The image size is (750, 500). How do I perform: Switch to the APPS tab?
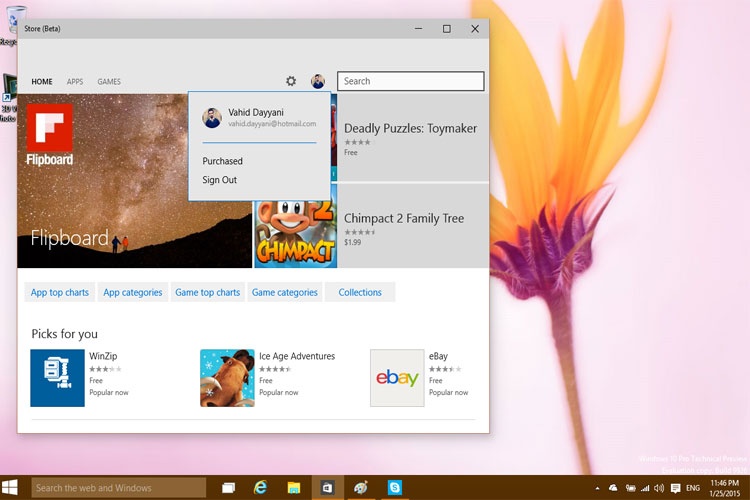point(75,82)
